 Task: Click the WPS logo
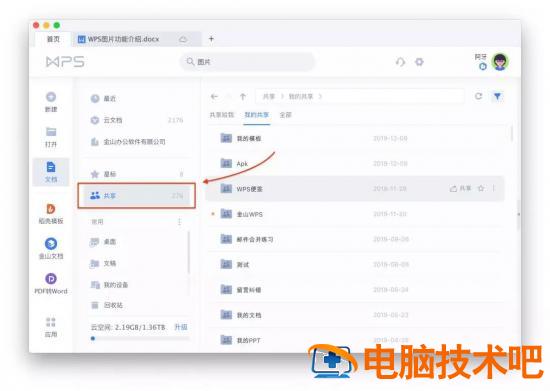65,62
